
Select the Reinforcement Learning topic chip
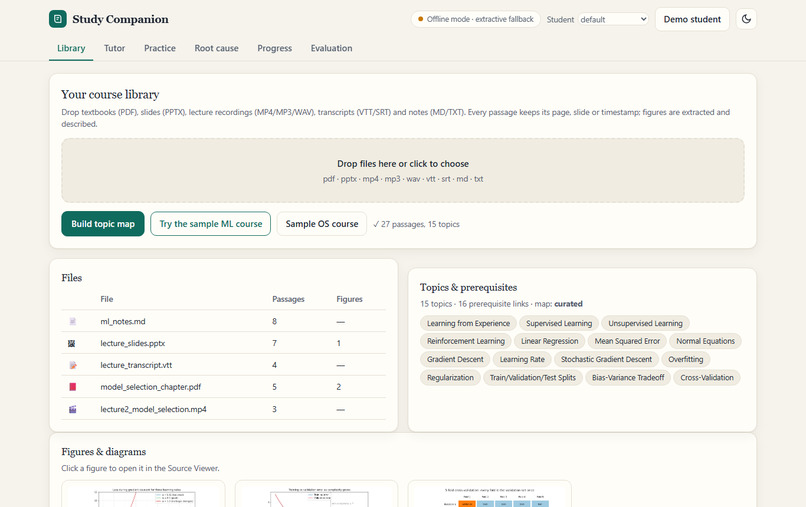point(466,341)
